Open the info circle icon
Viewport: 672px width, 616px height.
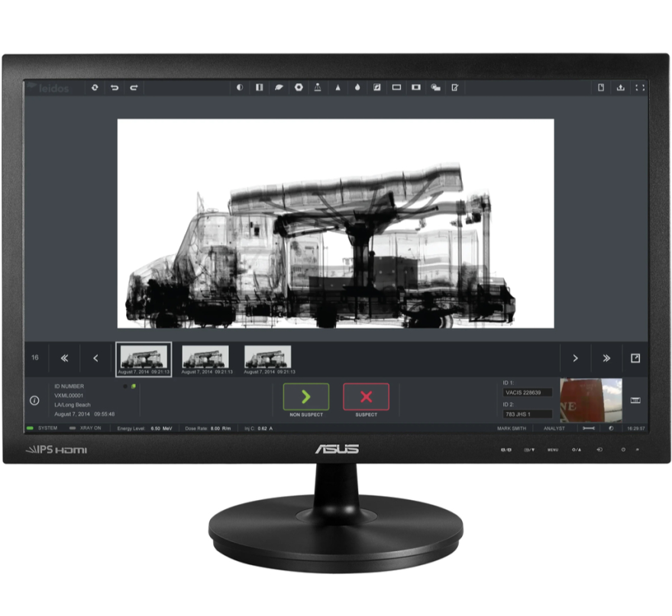point(34,400)
